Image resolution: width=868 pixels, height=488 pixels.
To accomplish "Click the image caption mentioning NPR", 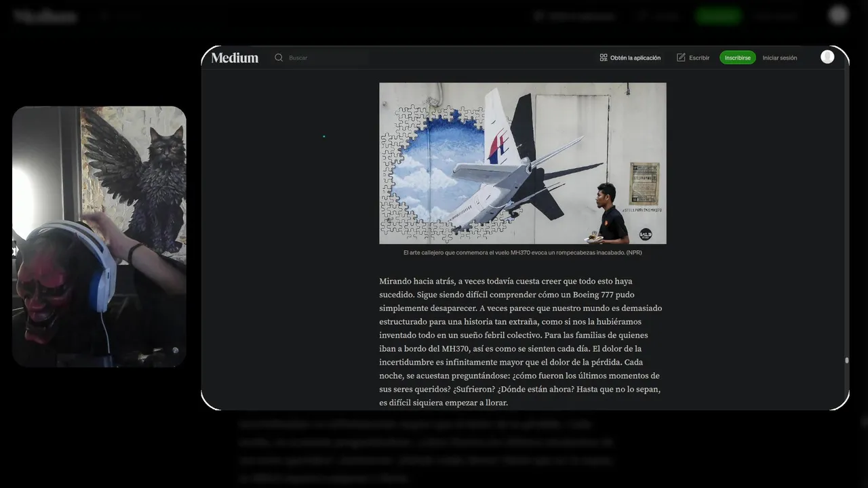I will click(523, 252).
